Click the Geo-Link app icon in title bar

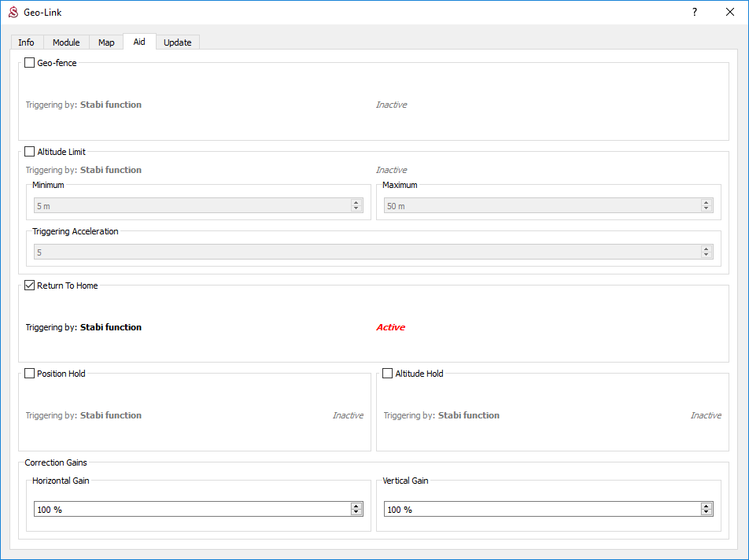[x=13, y=13]
